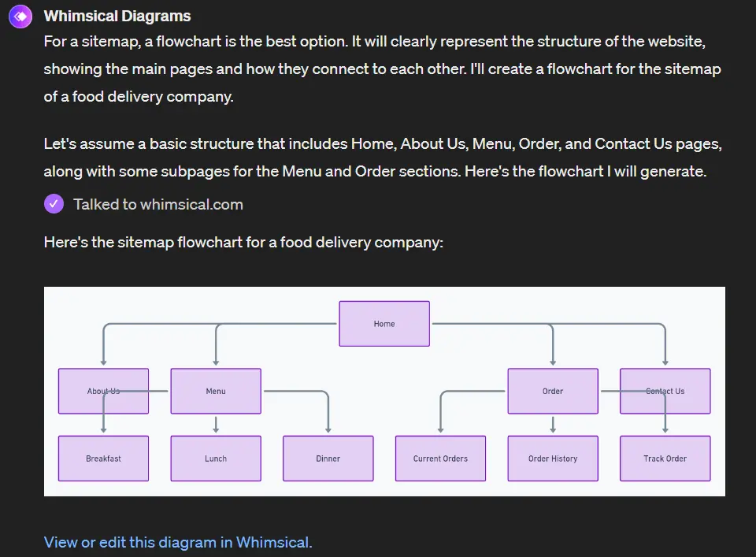Select the Track Order node

[x=665, y=458]
